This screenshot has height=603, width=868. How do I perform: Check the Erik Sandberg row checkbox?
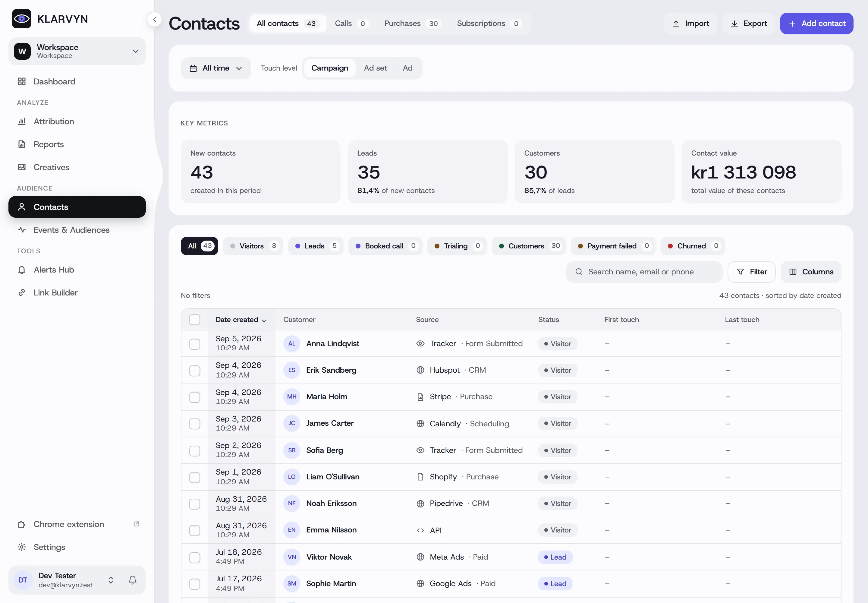pyautogui.click(x=194, y=371)
